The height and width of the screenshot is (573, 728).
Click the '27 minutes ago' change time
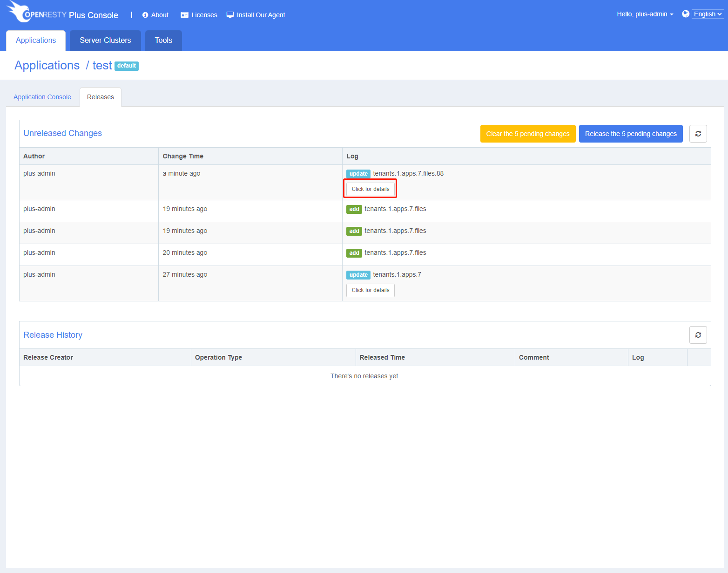coord(185,274)
